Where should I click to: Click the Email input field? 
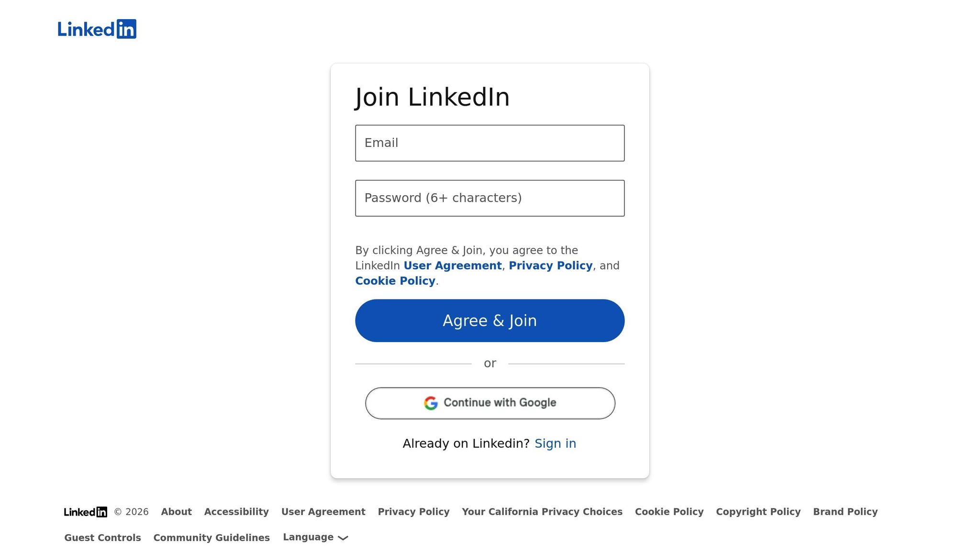tap(490, 143)
